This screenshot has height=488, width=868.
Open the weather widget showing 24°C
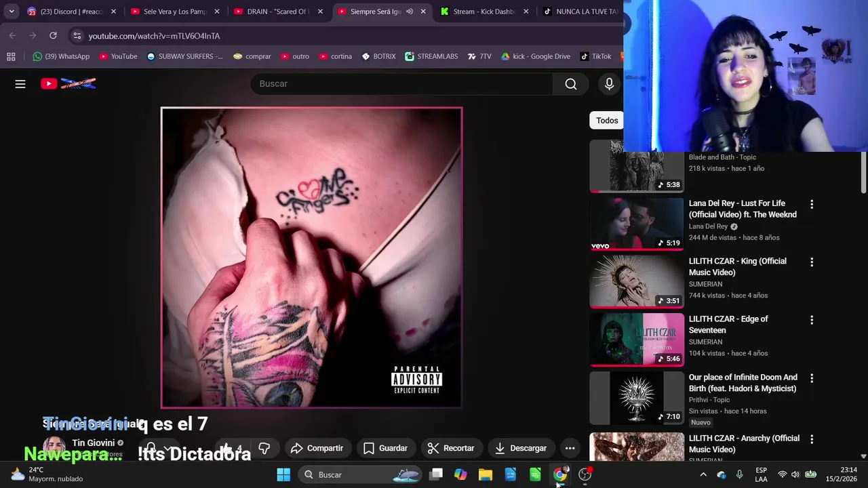coord(47,474)
